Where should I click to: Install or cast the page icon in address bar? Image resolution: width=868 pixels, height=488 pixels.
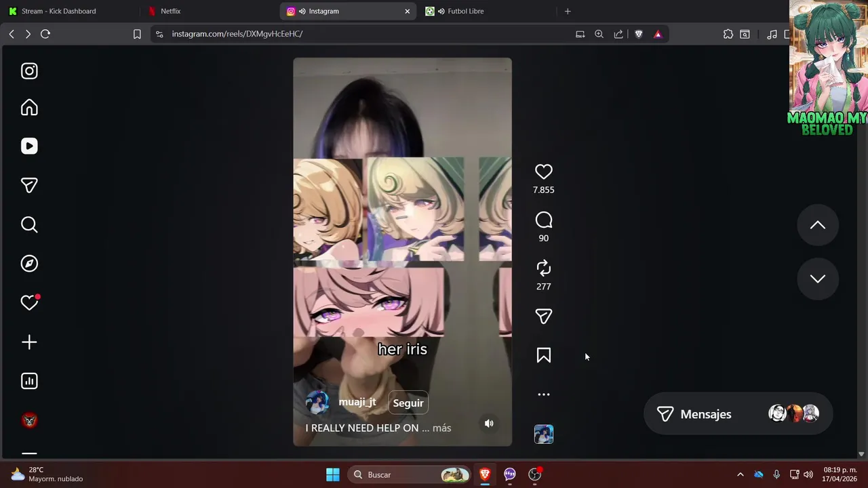pos(580,34)
